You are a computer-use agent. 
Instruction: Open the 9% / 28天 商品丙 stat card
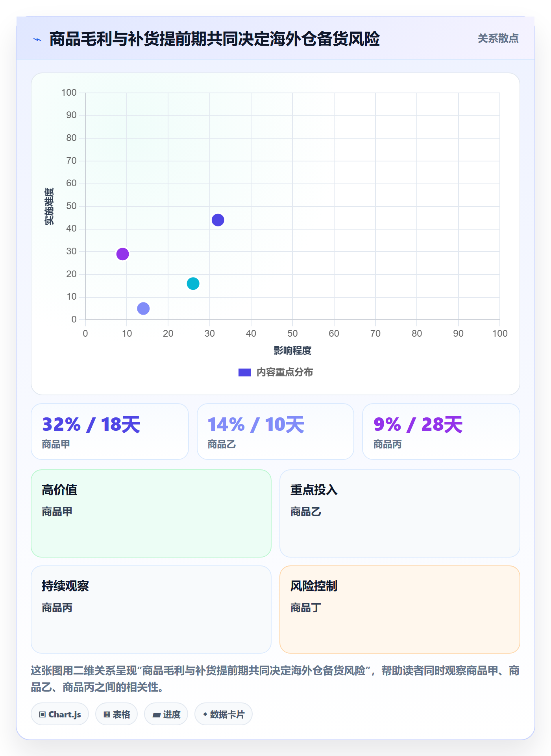tap(441, 432)
